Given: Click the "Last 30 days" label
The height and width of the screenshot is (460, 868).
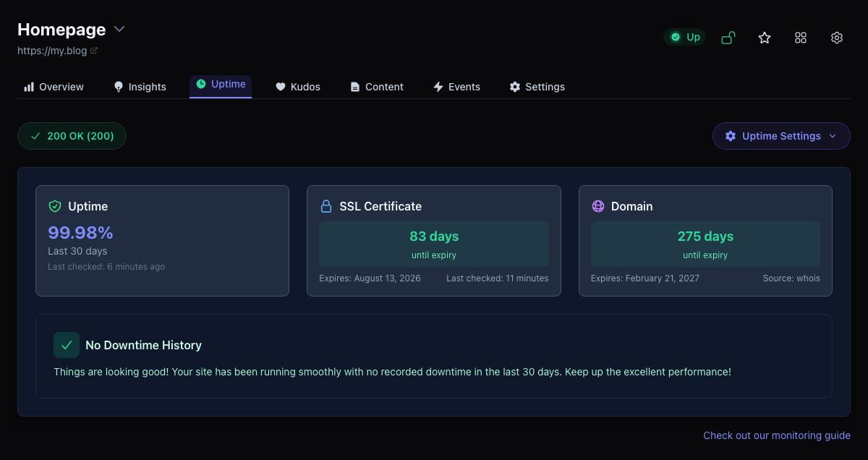Looking at the screenshot, I should [x=77, y=251].
